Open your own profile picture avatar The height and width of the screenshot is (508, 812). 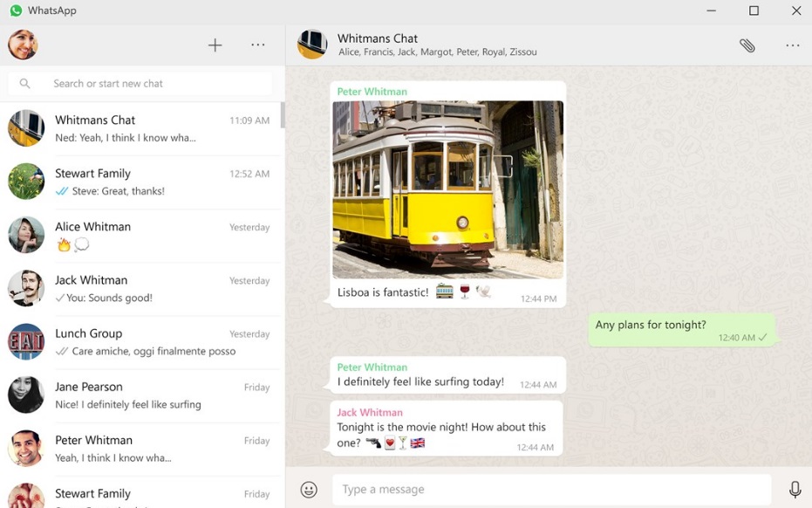coord(22,45)
